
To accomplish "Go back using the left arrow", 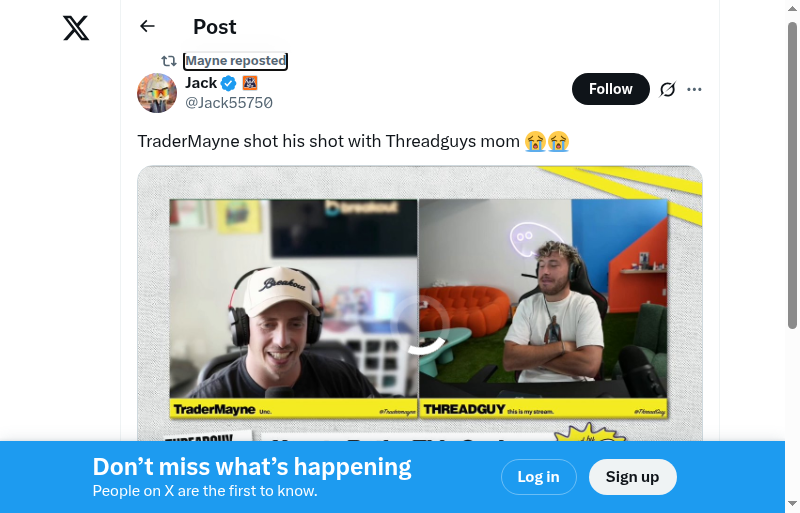I will click(147, 26).
